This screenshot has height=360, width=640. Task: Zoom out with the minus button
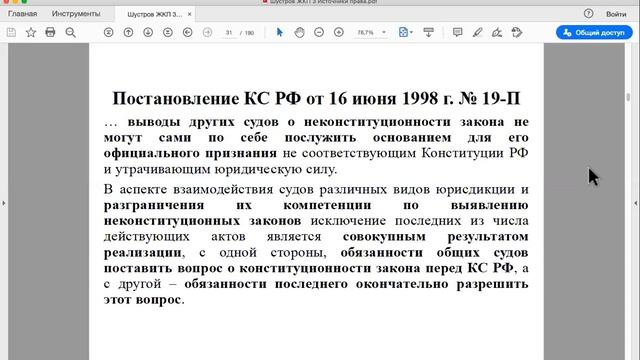point(319,32)
